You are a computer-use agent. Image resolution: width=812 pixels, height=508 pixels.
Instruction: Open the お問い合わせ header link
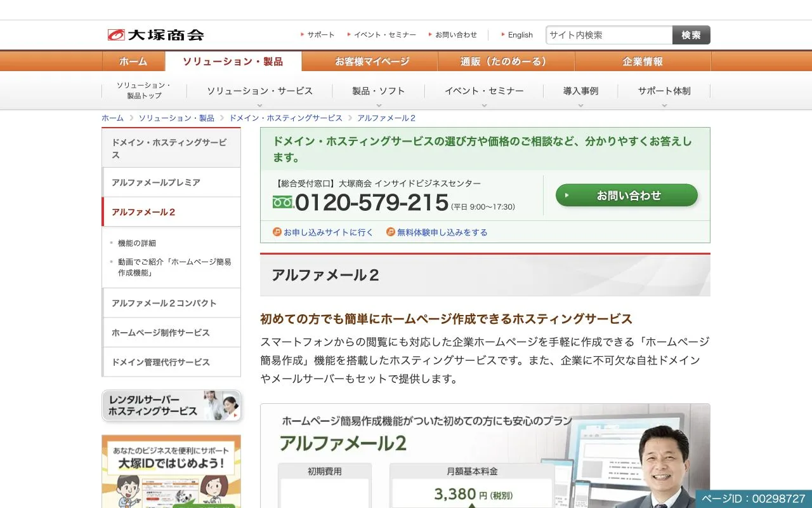[x=456, y=35]
